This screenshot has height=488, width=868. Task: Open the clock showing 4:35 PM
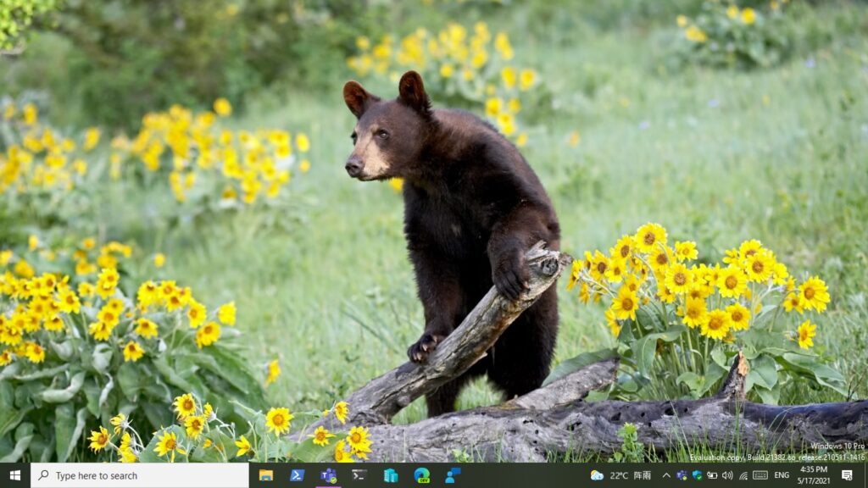[x=813, y=475]
